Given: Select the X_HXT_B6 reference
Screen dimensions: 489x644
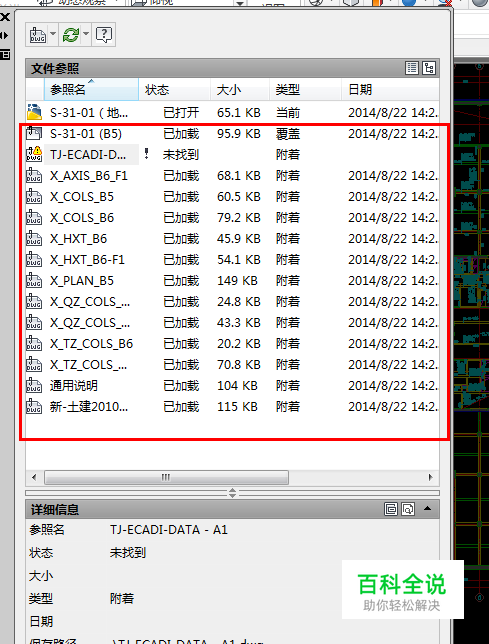Looking at the screenshot, I should coord(232,239).
